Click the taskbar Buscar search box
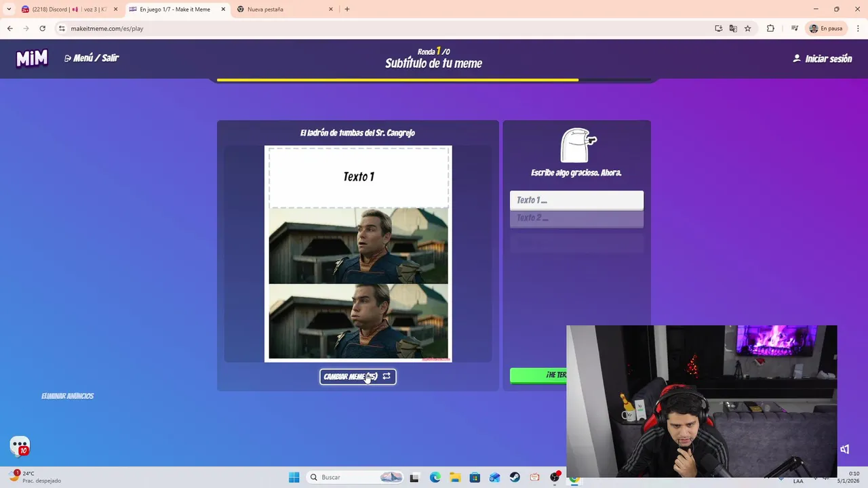Screen dimensions: 868x488 point(354,477)
